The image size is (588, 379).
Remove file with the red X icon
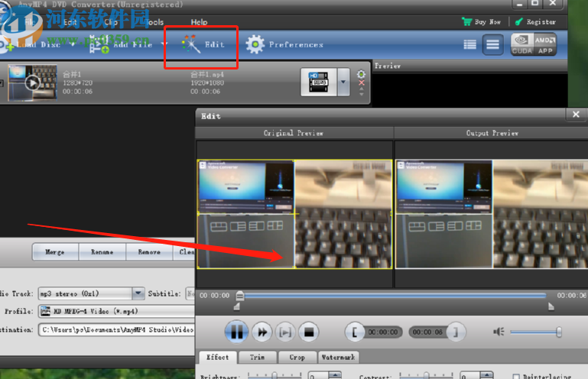point(362,83)
